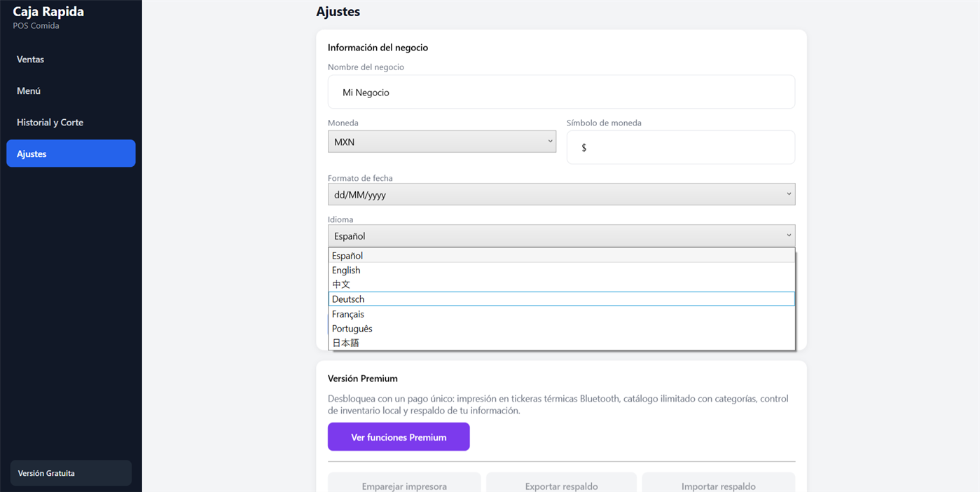The height and width of the screenshot is (492, 980).
Task: Go to the Menú sidebar item
Action: [71, 91]
